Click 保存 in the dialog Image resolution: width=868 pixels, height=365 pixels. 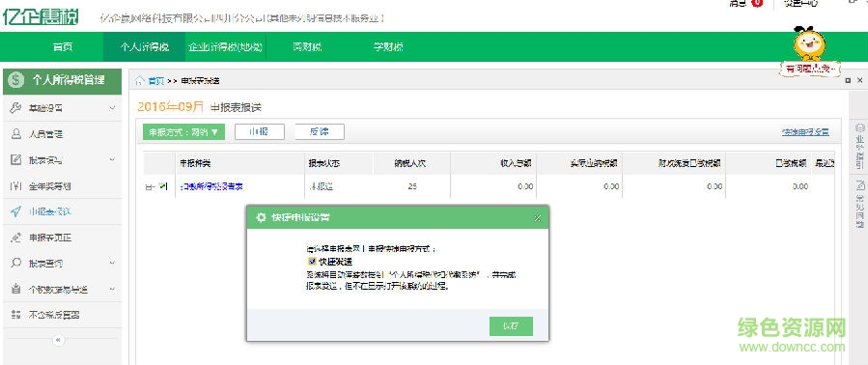[x=511, y=326]
